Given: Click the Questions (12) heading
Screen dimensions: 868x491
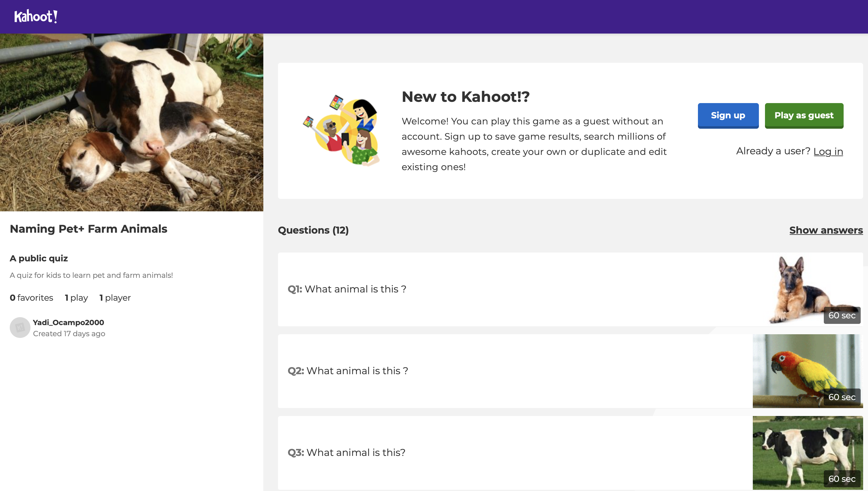Looking at the screenshot, I should coord(313,230).
